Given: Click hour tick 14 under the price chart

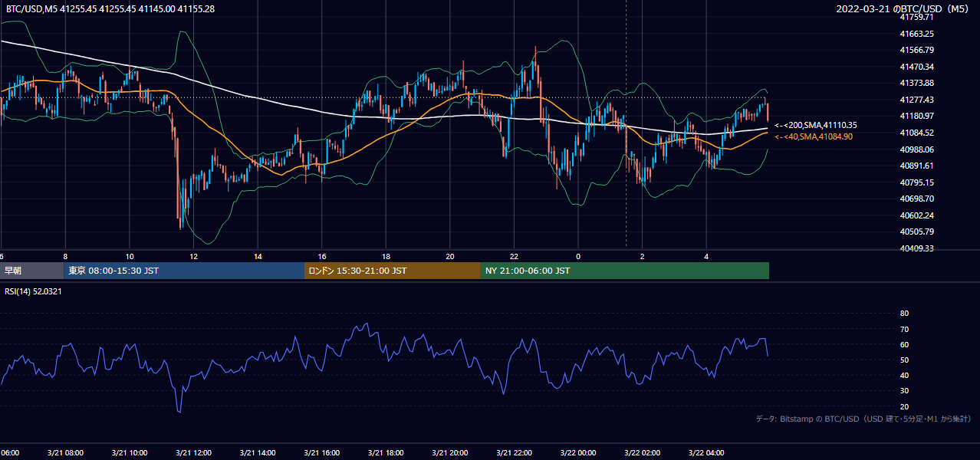Looking at the screenshot, I should pyautogui.click(x=258, y=257).
